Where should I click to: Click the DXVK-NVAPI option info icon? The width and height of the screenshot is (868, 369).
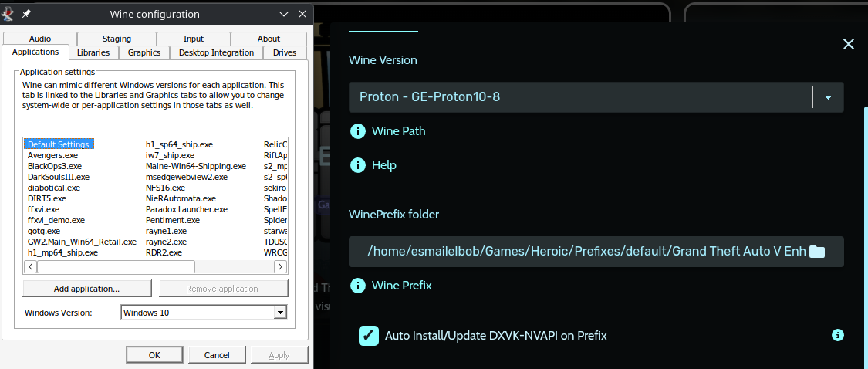838,335
